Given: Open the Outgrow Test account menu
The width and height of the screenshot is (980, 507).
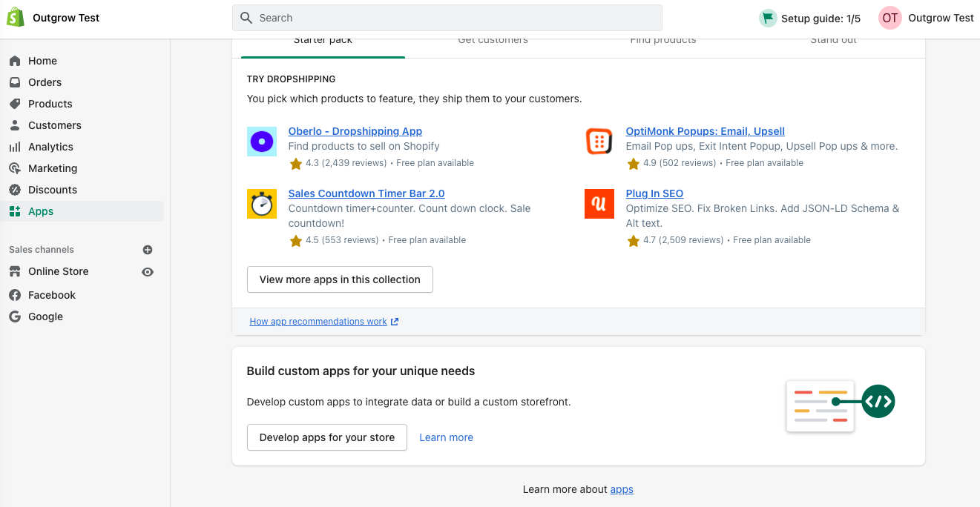Looking at the screenshot, I should click(x=927, y=18).
